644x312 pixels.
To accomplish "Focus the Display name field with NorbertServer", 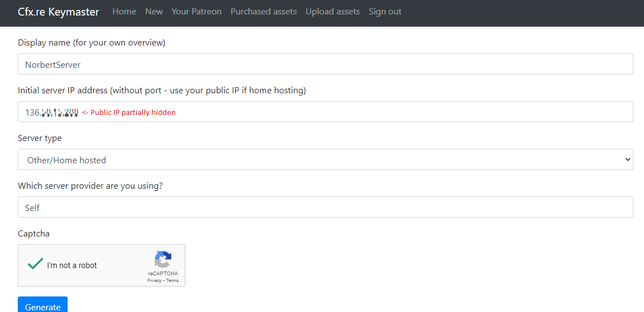I will coord(325,64).
